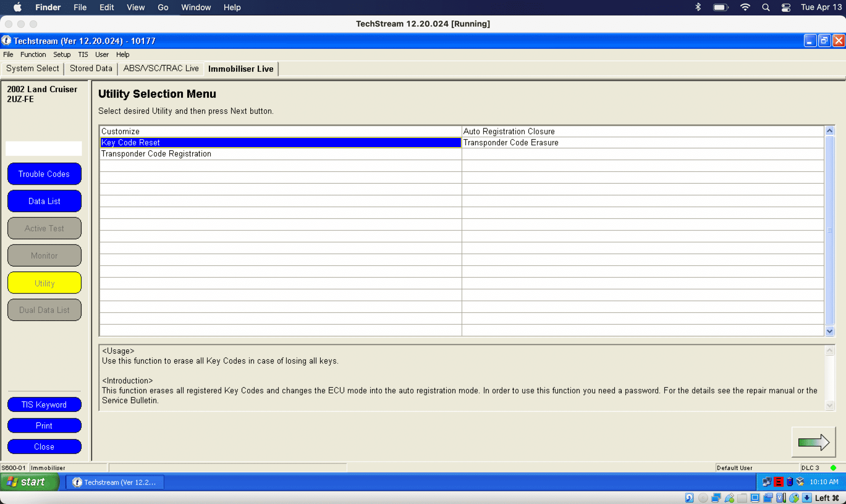This screenshot has height=504, width=846.
Task: Click the Windows start button
Action: [x=29, y=482]
